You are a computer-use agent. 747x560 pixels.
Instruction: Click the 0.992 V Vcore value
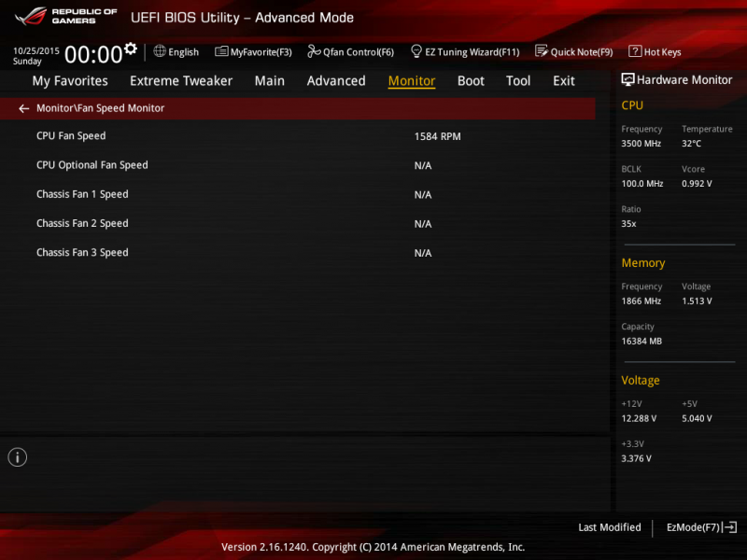[697, 183]
